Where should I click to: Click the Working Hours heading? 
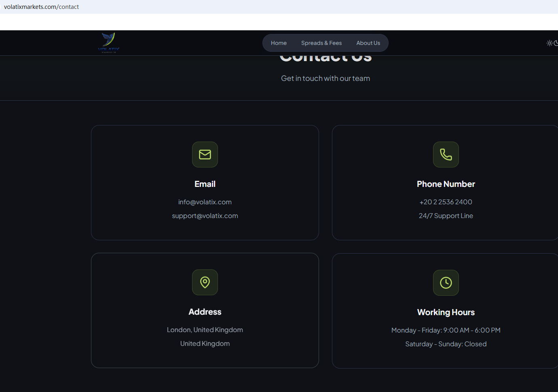tap(446, 312)
